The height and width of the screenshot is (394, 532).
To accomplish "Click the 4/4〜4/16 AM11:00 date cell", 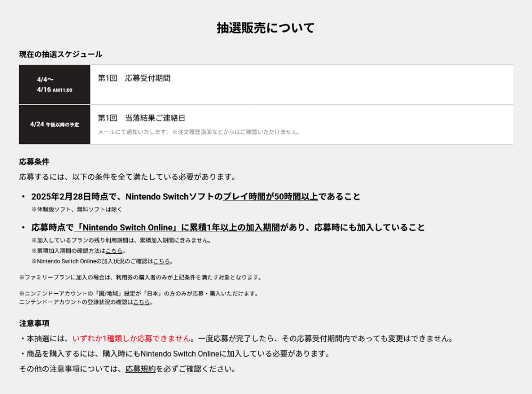I will 55,85.
